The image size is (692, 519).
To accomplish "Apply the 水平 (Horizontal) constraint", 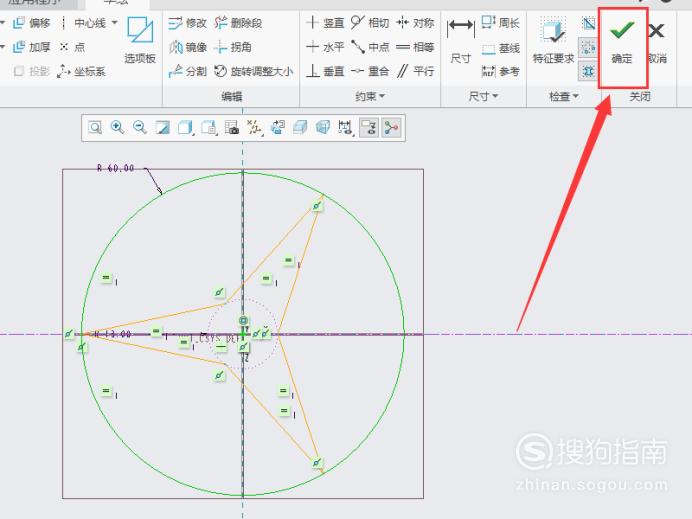I will tap(325, 47).
